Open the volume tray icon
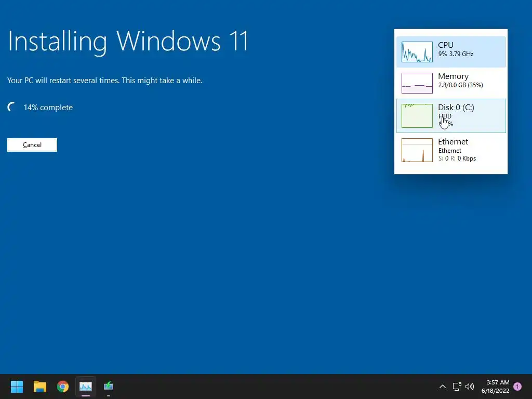 pos(470,387)
